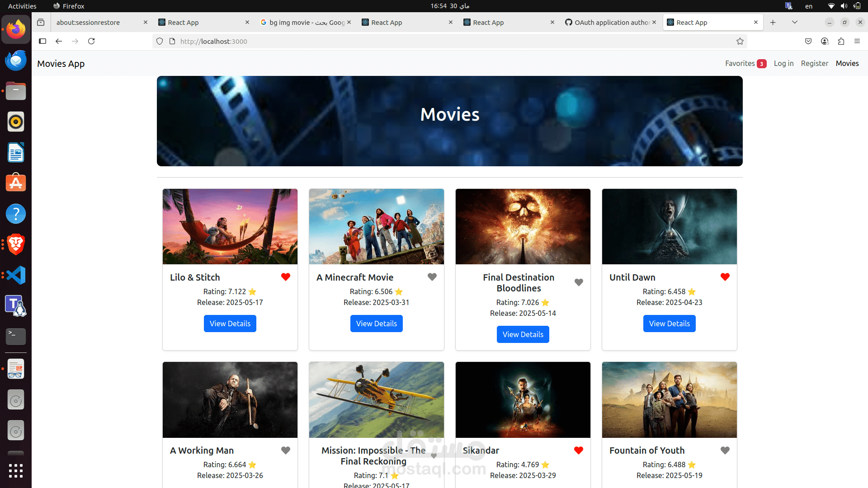Unfavorite Sikandar using its red heart

click(x=579, y=450)
